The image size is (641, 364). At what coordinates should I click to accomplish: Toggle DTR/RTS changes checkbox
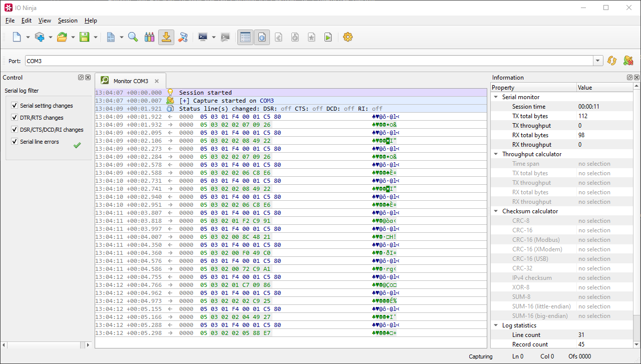[15, 118]
